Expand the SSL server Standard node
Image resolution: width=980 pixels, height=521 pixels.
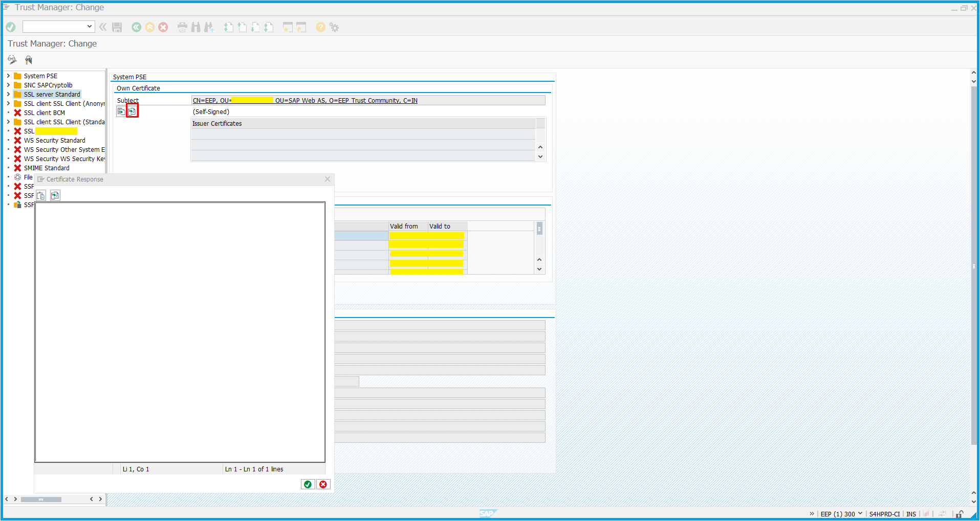(x=8, y=95)
